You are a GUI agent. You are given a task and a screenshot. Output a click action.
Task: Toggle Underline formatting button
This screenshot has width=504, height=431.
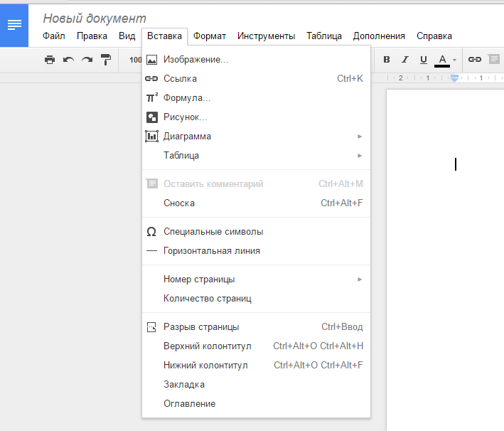point(424,60)
